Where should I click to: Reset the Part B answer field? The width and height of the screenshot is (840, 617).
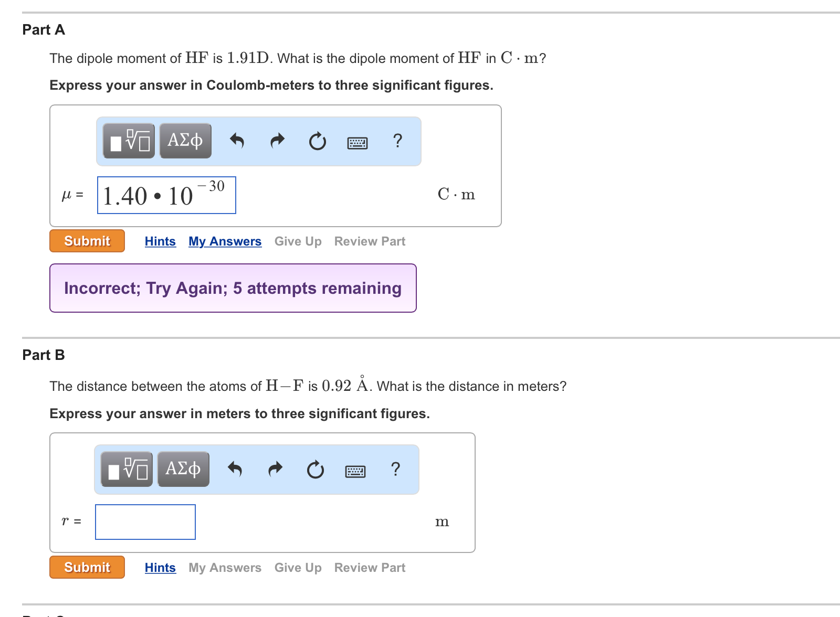315,470
